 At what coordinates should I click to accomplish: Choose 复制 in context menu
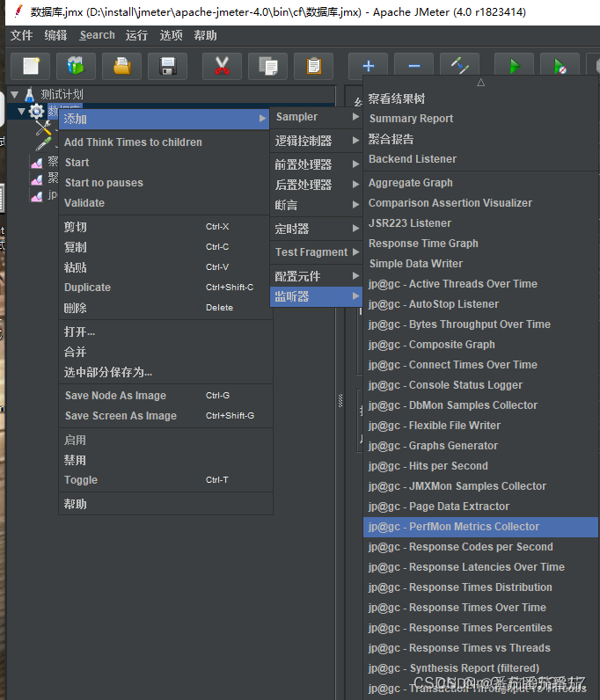pos(165,247)
